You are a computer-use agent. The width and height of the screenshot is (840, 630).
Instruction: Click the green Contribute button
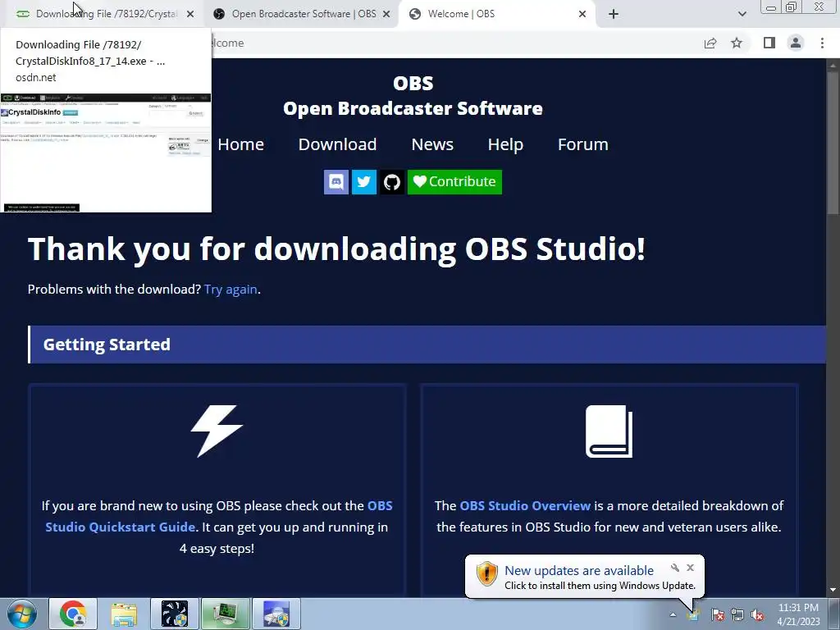(454, 182)
